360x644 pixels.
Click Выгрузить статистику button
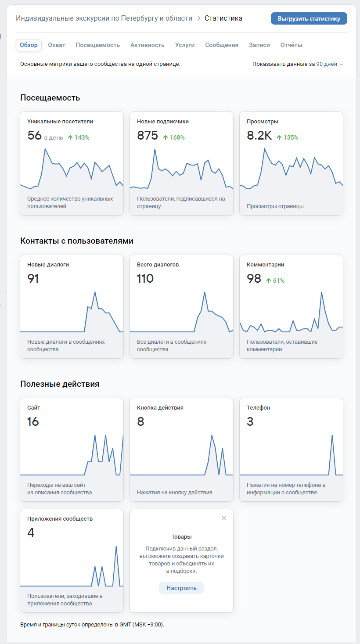(309, 18)
